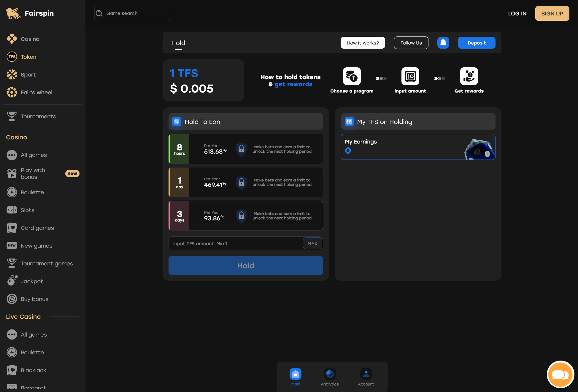Image resolution: width=578 pixels, height=392 pixels.
Task: Click the Get rewards hand icon
Action: coord(469,76)
